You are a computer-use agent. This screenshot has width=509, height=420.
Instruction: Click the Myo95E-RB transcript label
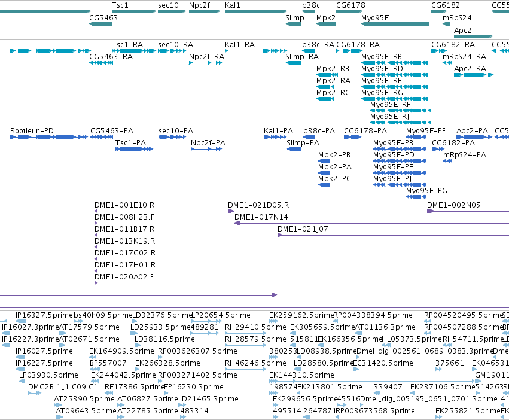(x=382, y=57)
